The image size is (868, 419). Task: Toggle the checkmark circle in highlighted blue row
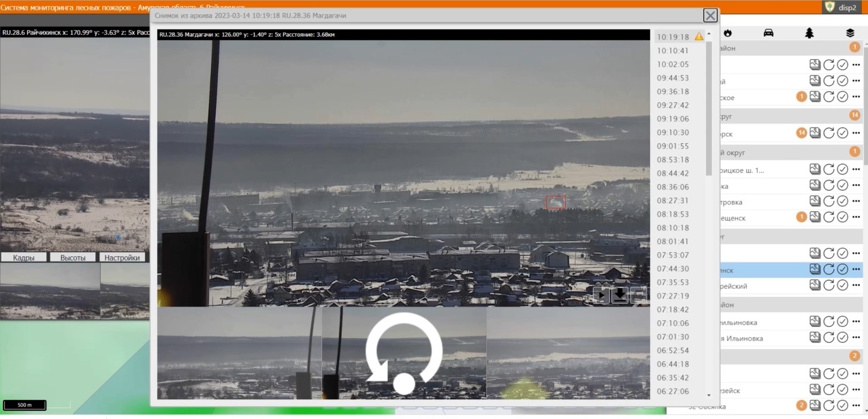pyautogui.click(x=842, y=270)
